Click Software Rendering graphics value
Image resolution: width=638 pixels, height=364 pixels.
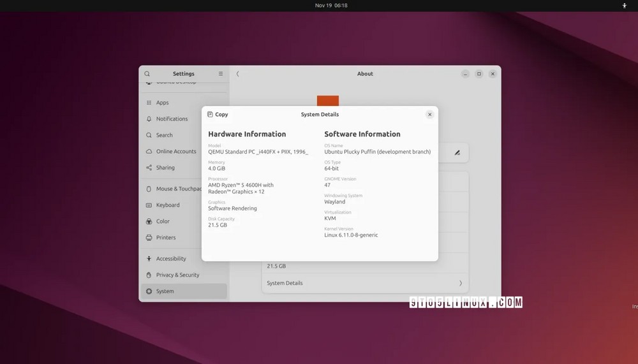point(232,208)
